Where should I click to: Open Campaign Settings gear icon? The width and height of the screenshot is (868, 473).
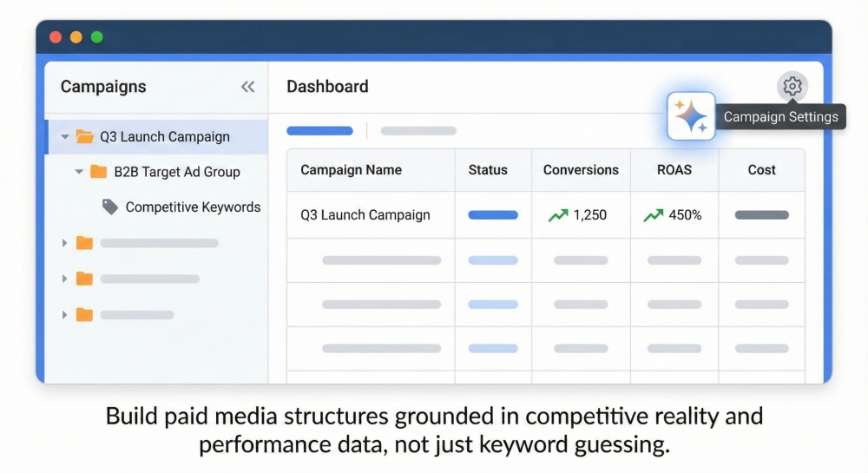tap(792, 86)
